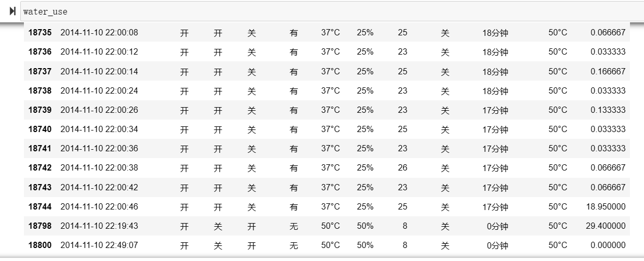Screen dimensions: 644x261
Task: Click timestamp 2014-11-10 22:19:43
Action: 99,226
